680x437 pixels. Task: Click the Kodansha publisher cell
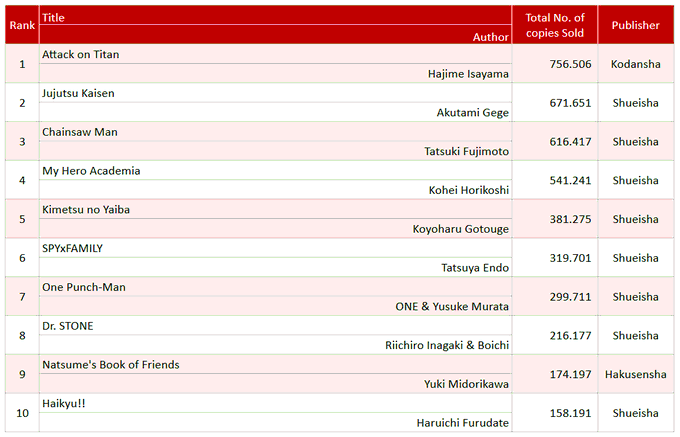[x=636, y=64]
